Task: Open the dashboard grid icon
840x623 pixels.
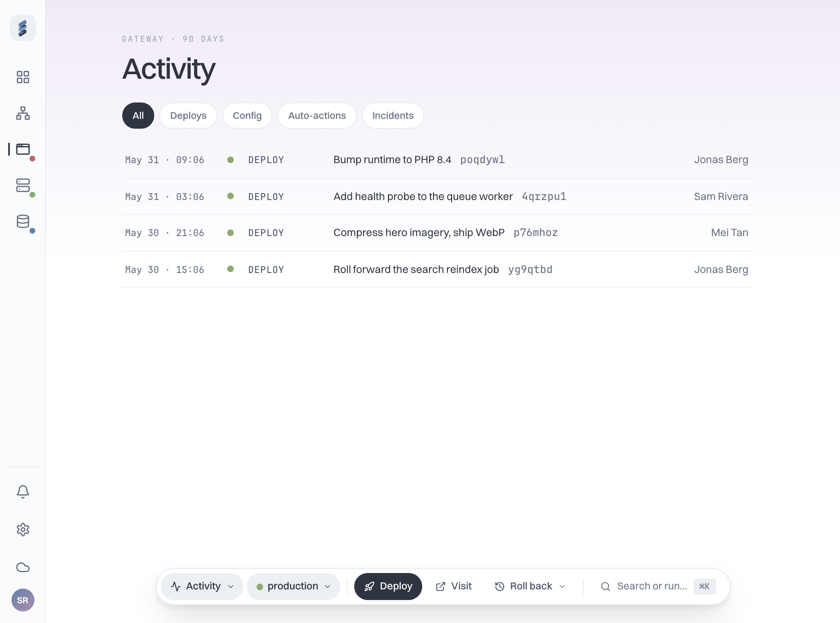Action: point(23,77)
